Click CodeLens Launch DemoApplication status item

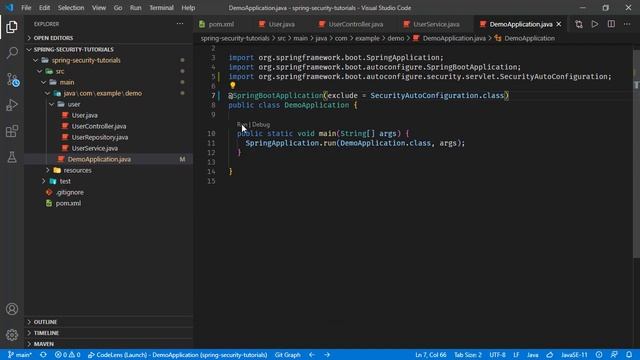coord(178,355)
